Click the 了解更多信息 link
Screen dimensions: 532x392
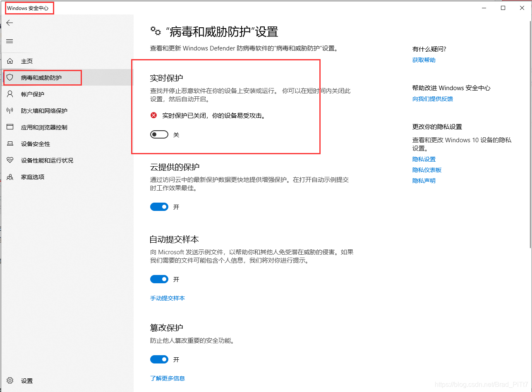click(168, 378)
